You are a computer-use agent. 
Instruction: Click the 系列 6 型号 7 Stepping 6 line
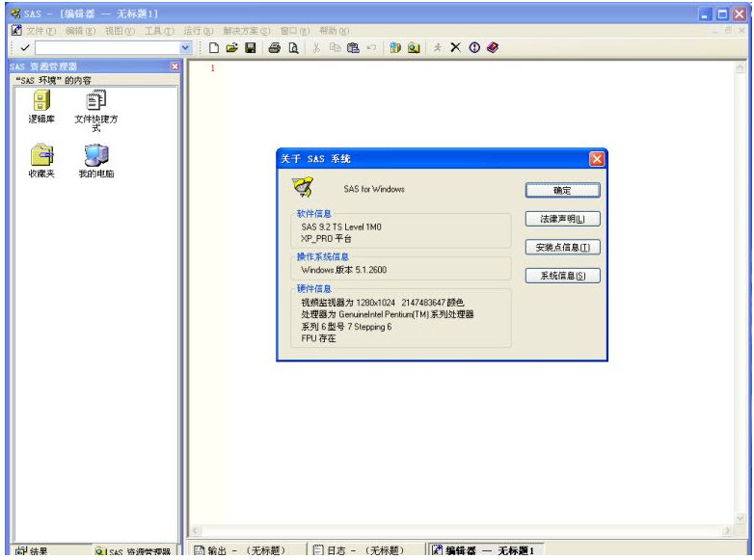(x=346, y=327)
